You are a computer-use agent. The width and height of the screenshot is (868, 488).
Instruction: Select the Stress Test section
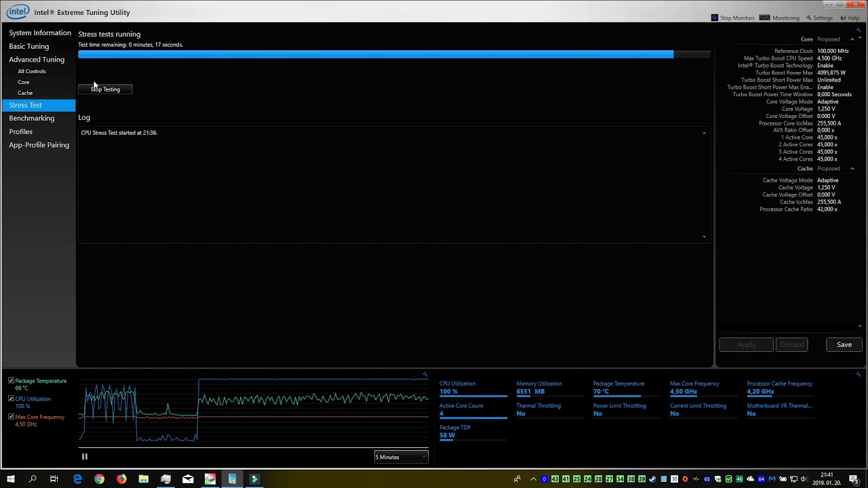pos(38,105)
